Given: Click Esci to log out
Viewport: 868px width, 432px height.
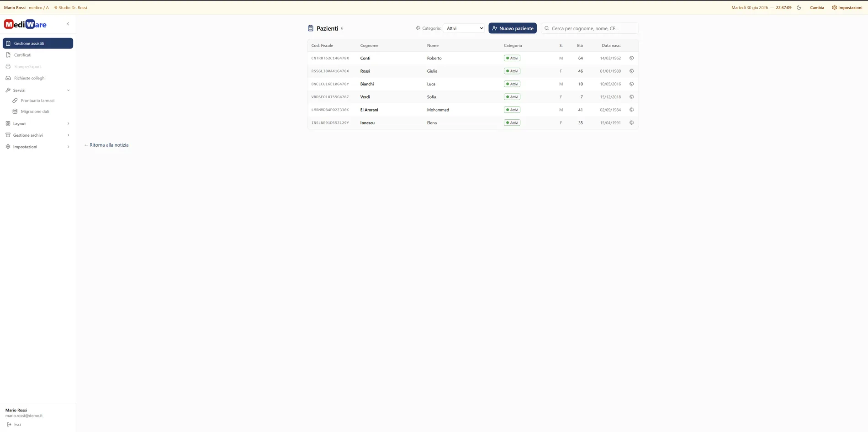Looking at the screenshot, I should tap(14, 425).
